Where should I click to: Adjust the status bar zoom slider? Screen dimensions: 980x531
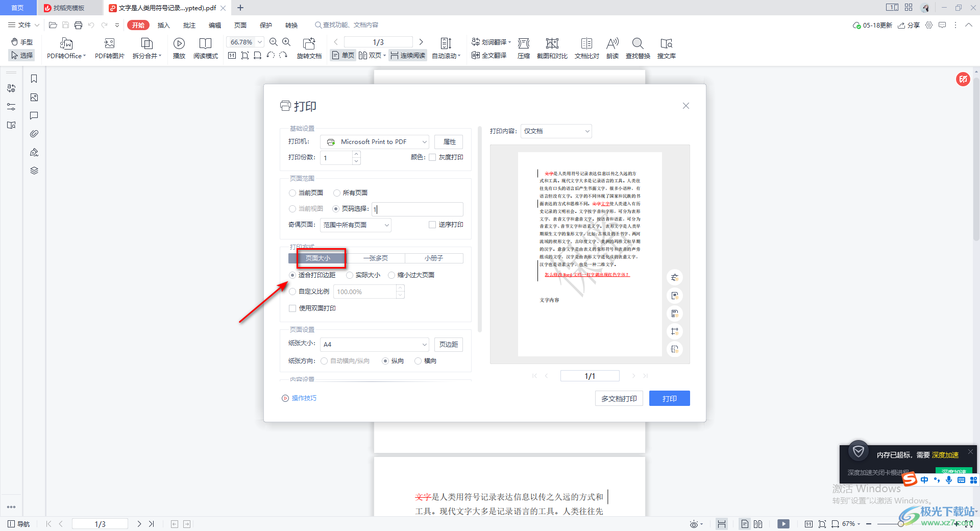coord(901,524)
